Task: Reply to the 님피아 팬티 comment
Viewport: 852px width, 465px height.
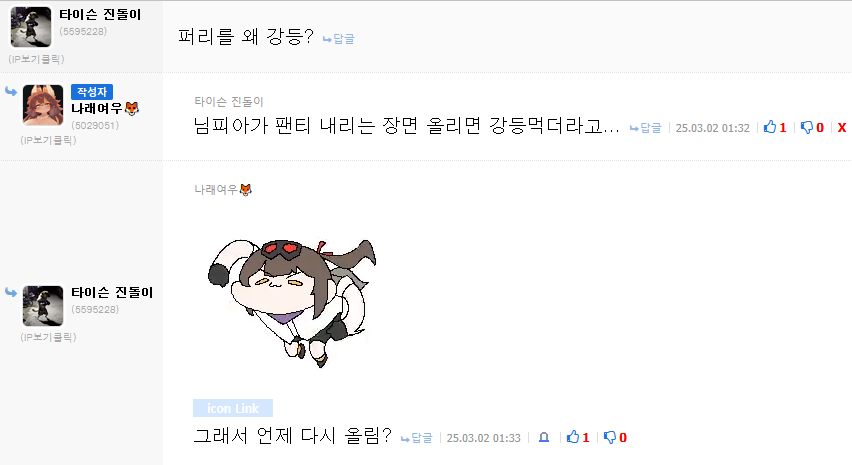Action: (646, 128)
